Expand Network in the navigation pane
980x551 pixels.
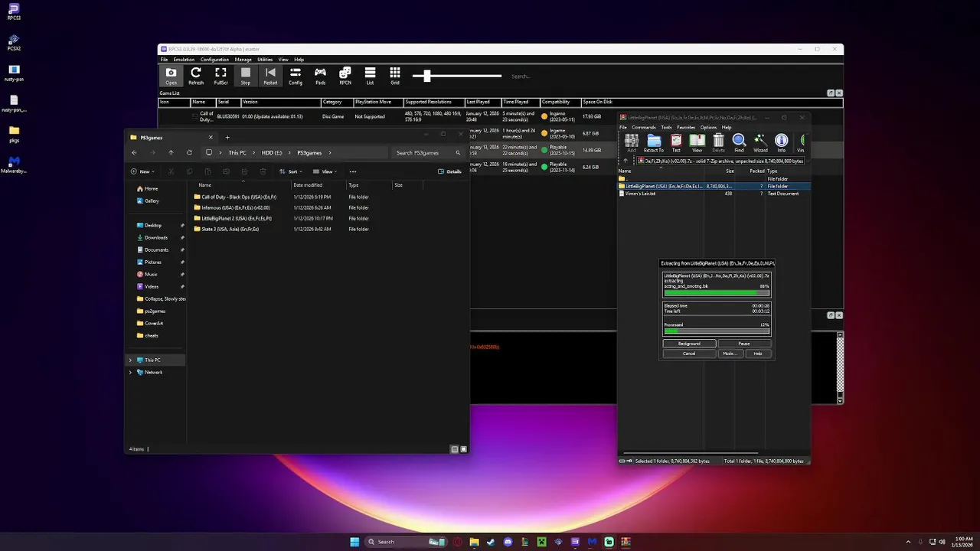click(130, 372)
